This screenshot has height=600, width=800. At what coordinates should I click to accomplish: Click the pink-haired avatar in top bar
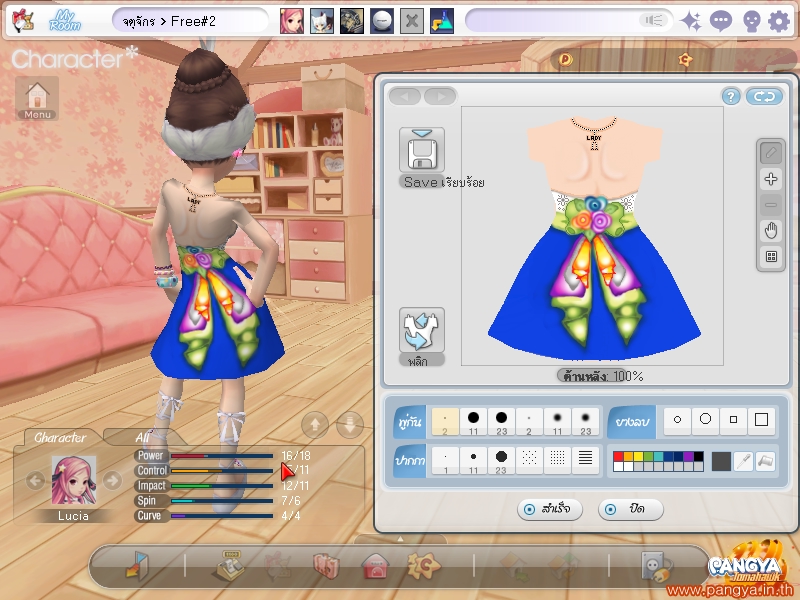[292, 21]
